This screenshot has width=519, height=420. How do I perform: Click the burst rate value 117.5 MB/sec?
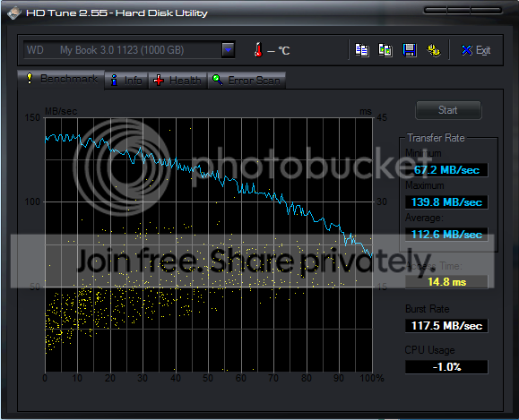click(x=446, y=326)
